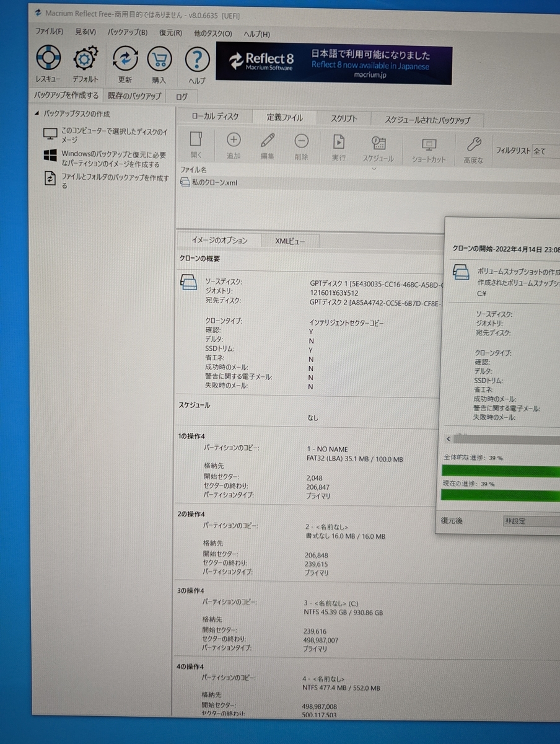
Task: Click the geometry value 121601¥63¥512
Action: (x=333, y=292)
